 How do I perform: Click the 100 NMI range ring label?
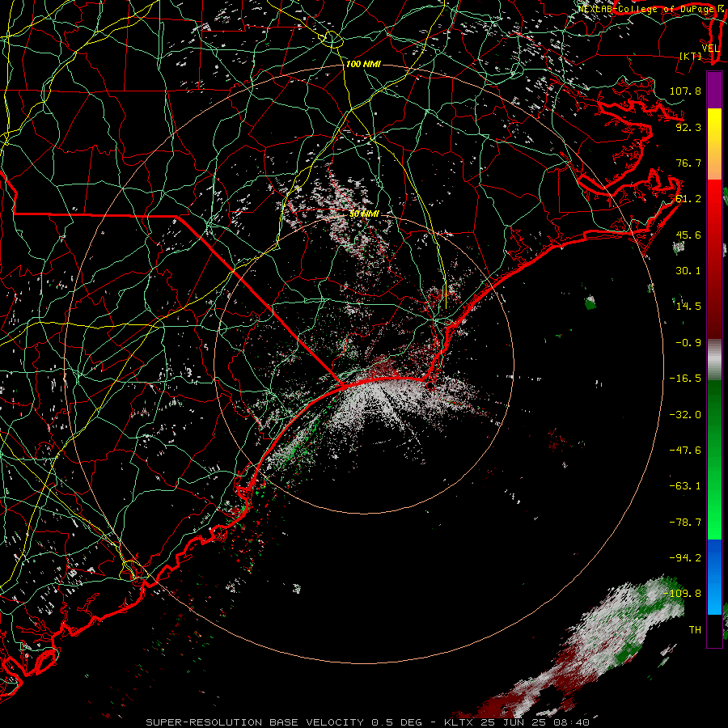[363, 64]
